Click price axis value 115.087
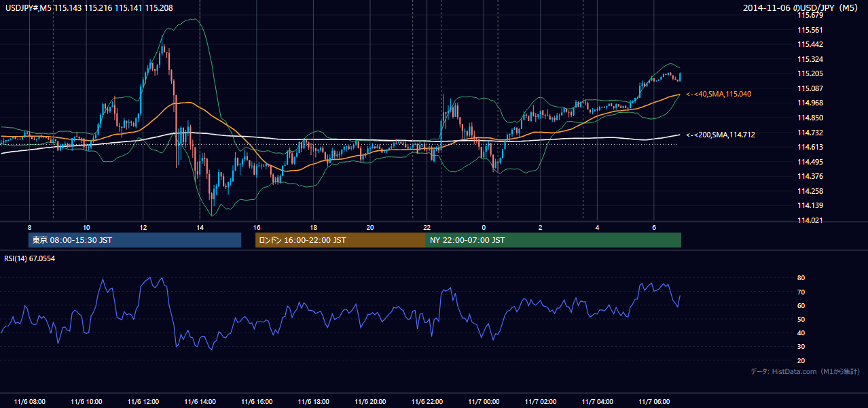The height and width of the screenshot is (408, 868). tap(810, 88)
